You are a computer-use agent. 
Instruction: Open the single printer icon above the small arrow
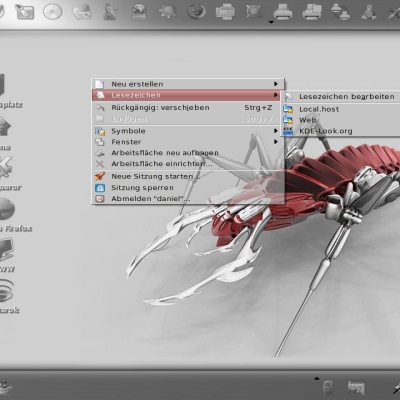coord(283,13)
